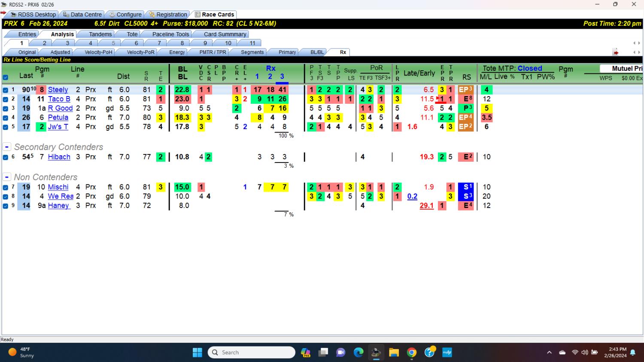644x362 pixels.
Task: Open the Hibach horse link
Action: (x=59, y=157)
